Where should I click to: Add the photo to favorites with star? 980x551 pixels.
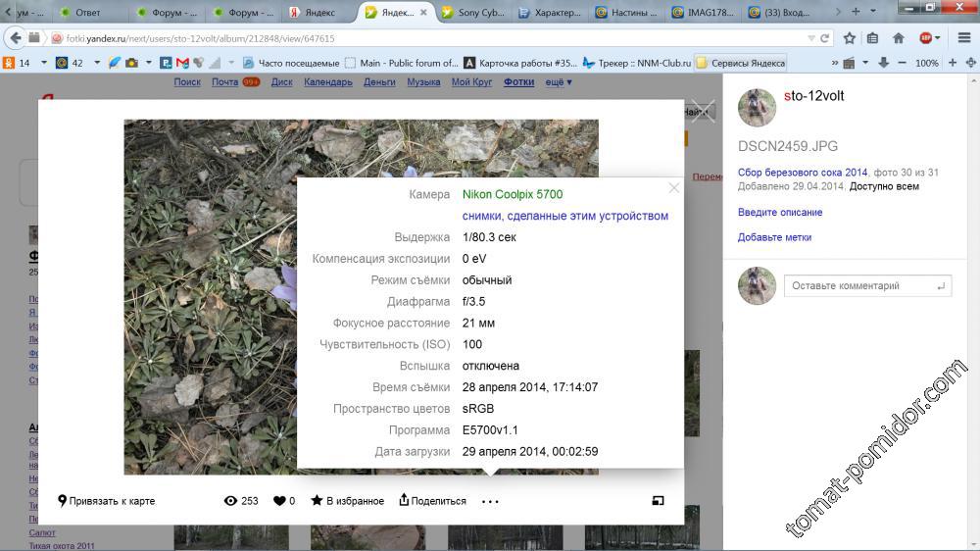317,501
